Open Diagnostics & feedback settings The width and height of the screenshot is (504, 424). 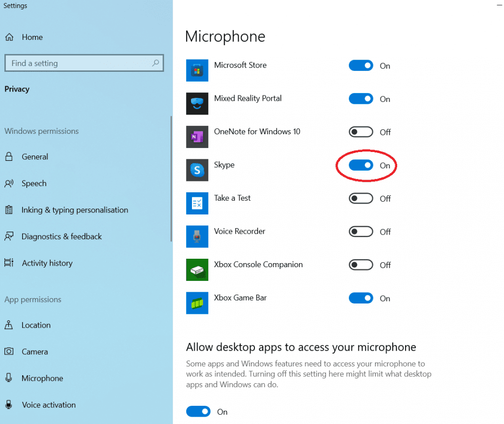pyautogui.click(x=61, y=237)
